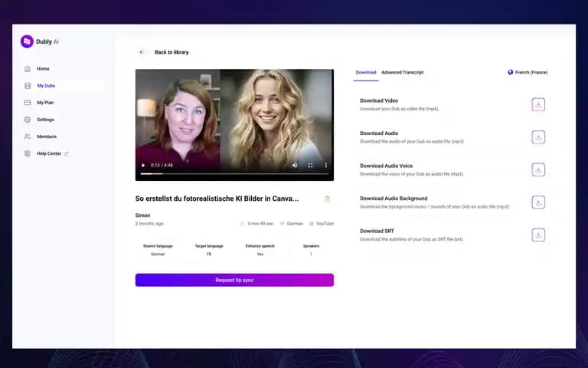Click the download icon for Download Audio
The height and width of the screenshot is (368, 588).
click(x=538, y=137)
